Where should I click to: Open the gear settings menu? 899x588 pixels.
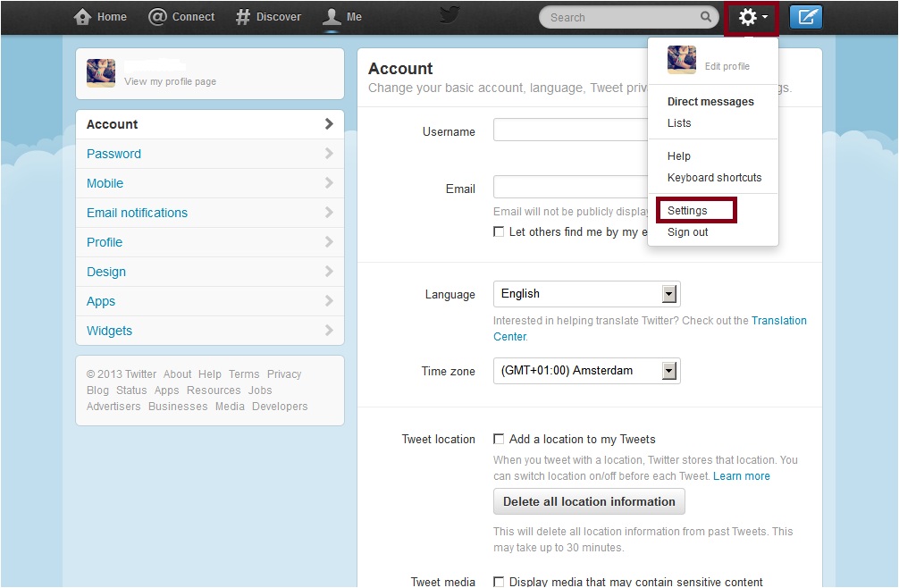coord(752,17)
